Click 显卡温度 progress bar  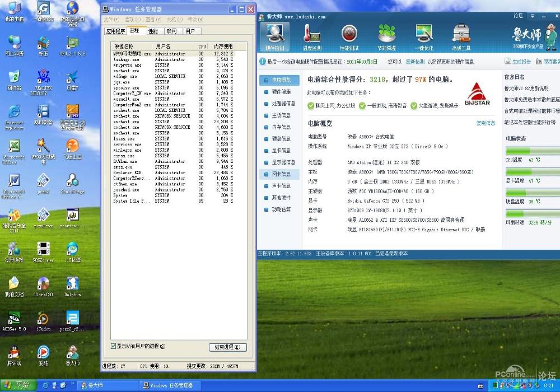(533, 172)
